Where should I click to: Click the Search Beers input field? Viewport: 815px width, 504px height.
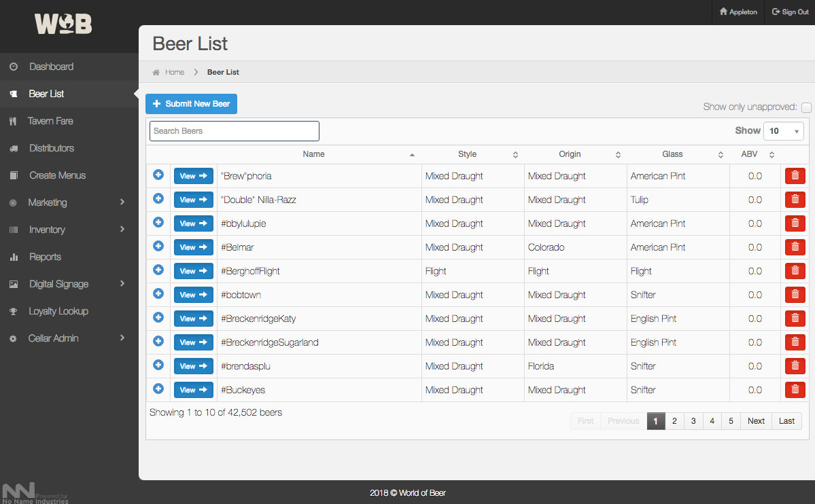(x=235, y=131)
